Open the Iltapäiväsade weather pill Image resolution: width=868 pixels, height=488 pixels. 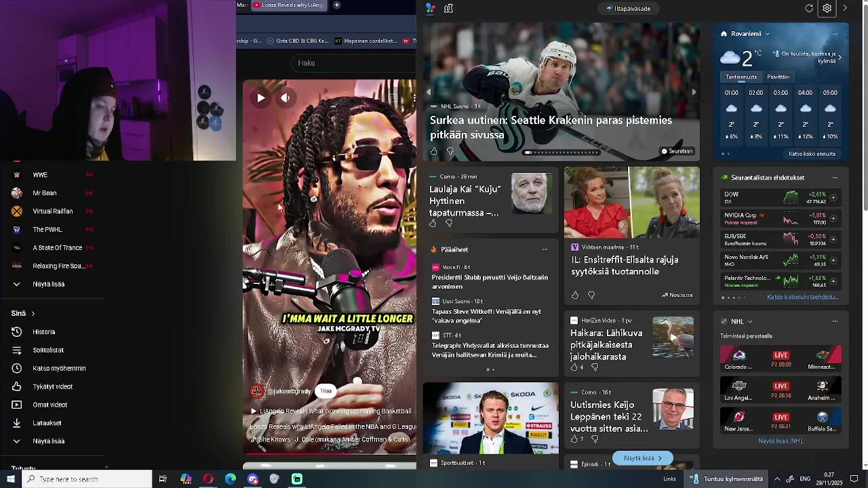coord(627,8)
